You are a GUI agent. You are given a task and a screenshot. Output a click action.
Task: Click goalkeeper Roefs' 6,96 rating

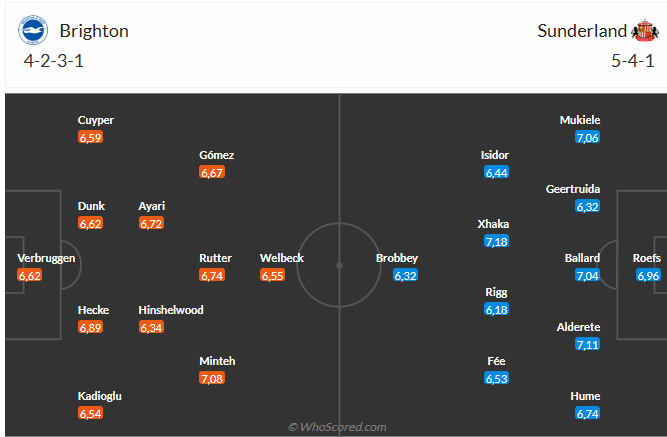648,275
